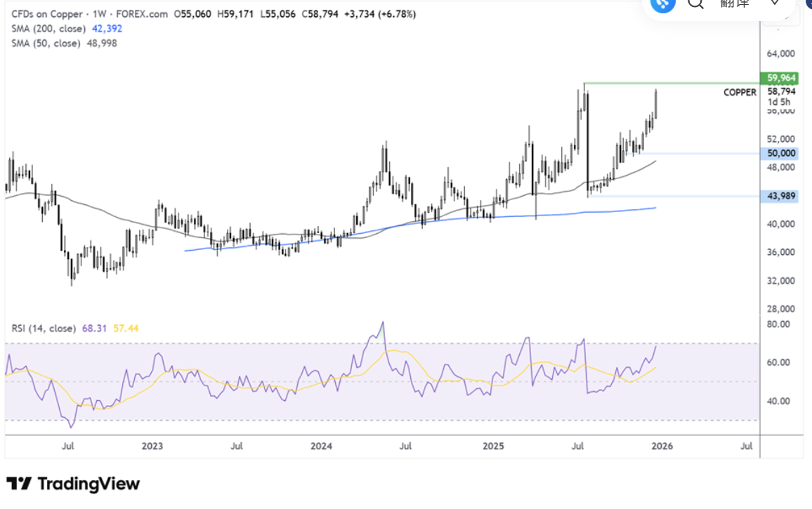Select the RSI (14, close) indicator label
812x509 pixels.
[x=41, y=327]
